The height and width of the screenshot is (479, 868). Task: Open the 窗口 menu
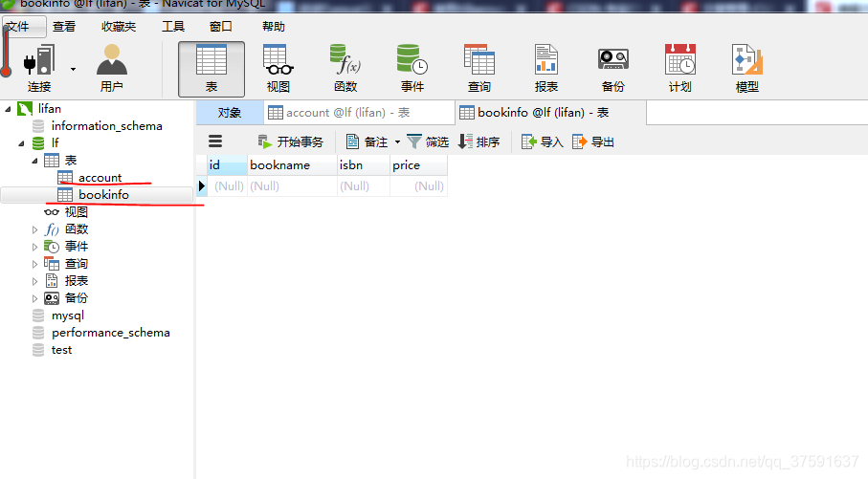221,27
